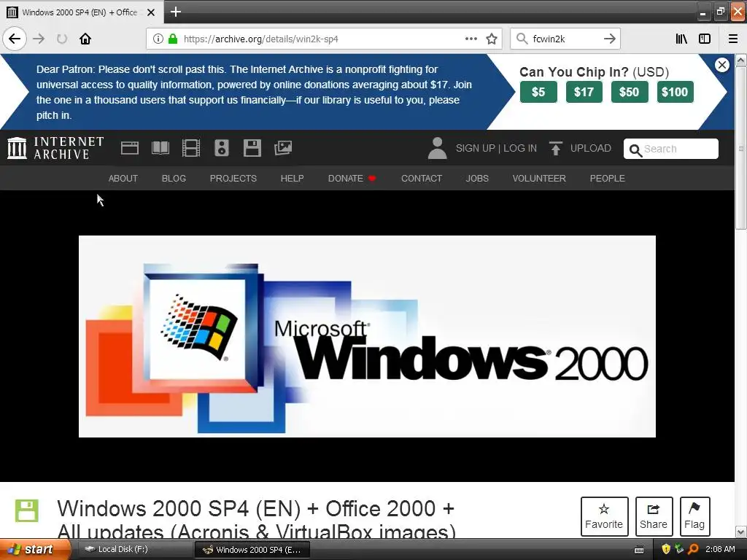747x560 pixels.
Task: Go back with the browser back arrow
Action: click(15, 39)
